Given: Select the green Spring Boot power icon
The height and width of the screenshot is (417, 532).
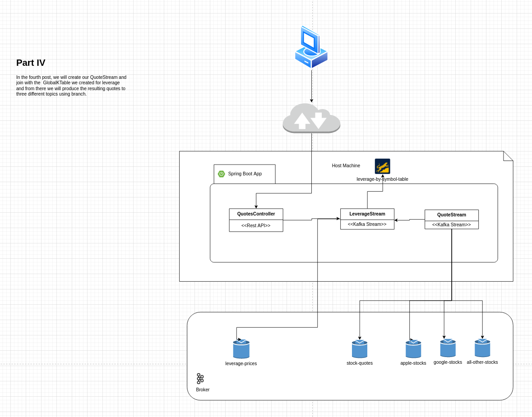Looking at the screenshot, I should 221,174.
